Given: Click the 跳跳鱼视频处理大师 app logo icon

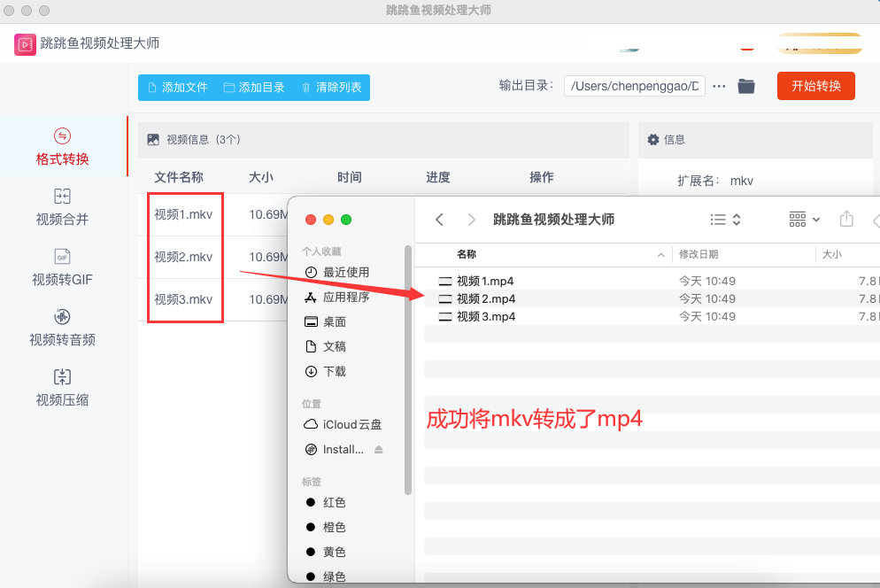Looking at the screenshot, I should 26,44.
